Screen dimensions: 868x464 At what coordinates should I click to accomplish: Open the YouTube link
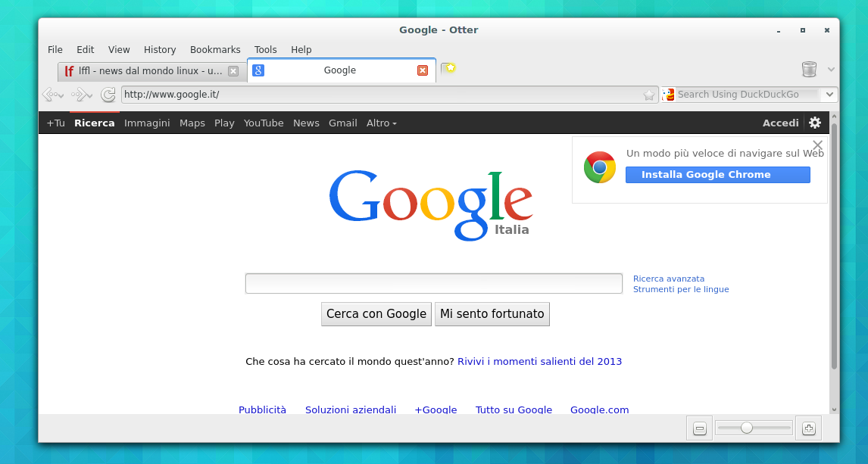[264, 123]
